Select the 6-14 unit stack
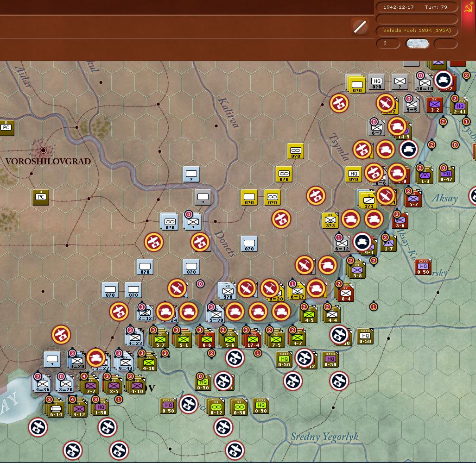The image size is (476, 463). click(x=56, y=408)
